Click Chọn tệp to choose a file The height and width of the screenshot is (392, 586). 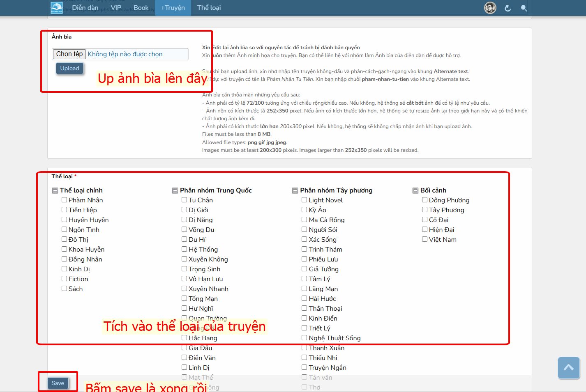coord(69,54)
